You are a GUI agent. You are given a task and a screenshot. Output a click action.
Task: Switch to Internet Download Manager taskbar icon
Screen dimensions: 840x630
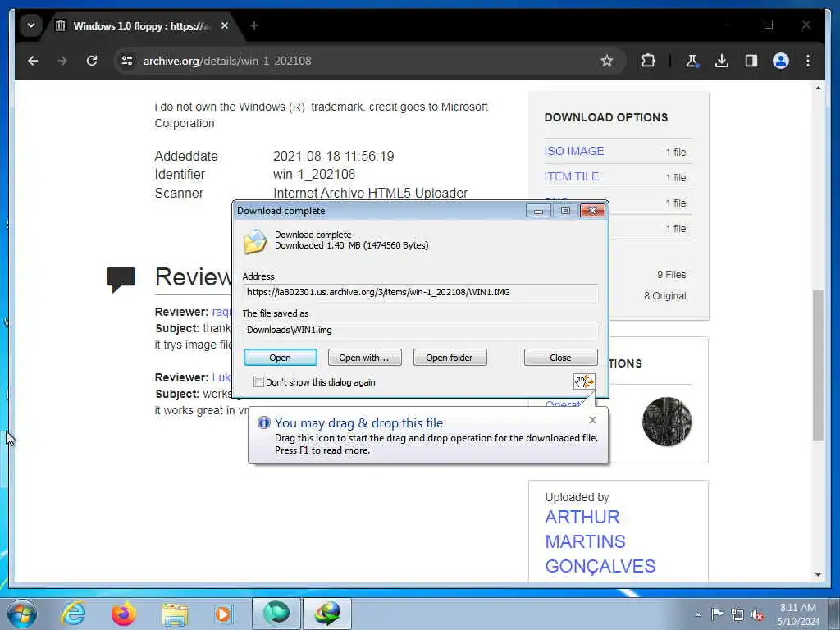coord(327,614)
